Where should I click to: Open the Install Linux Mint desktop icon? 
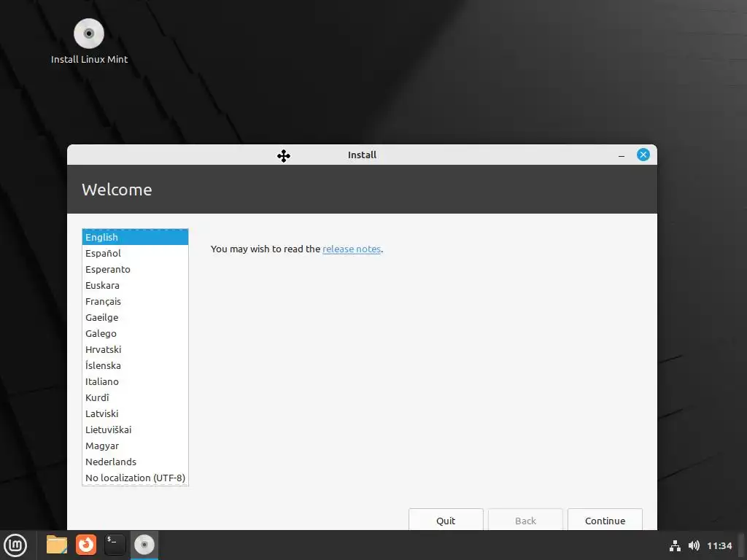(89, 42)
